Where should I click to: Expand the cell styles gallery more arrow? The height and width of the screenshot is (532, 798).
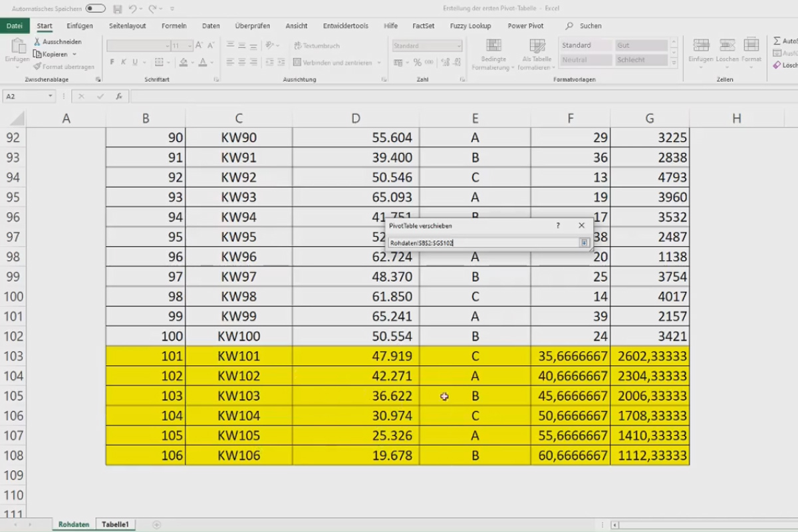(x=674, y=63)
